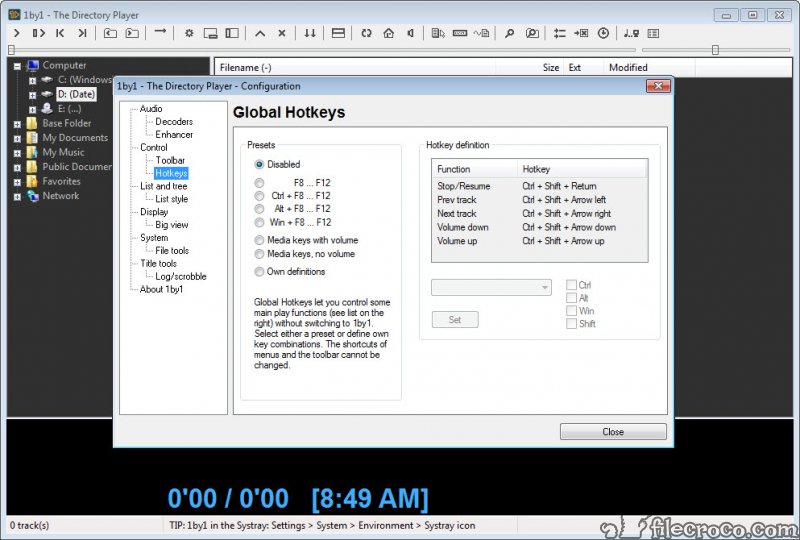
Task: Click the split panel layout icon
Action: pyautogui.click(x=338, y=33)
